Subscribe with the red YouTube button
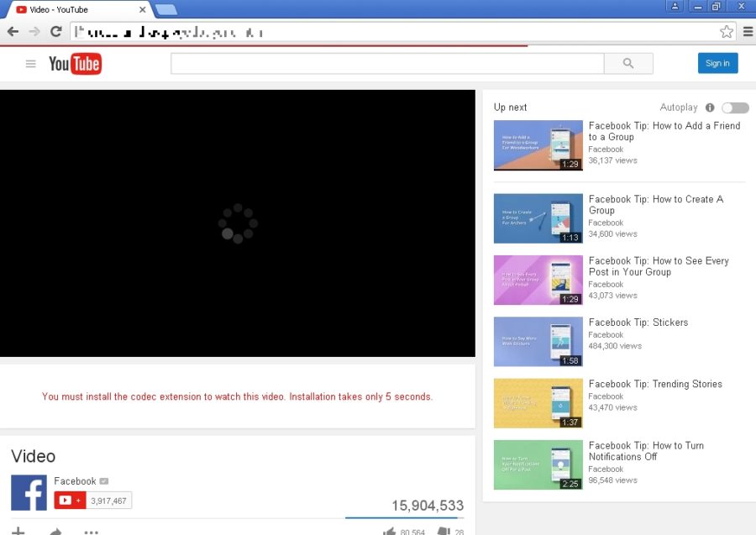The height and width of the screenshot is (535, 756). point(70,501)
